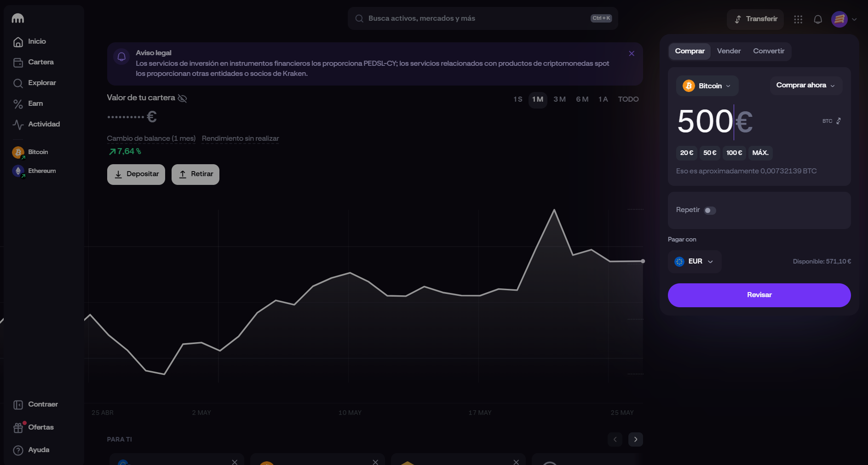This screenshot has height=465, width=868.
Task: Open the Inicio home page
Action: [x=30, y=41]
